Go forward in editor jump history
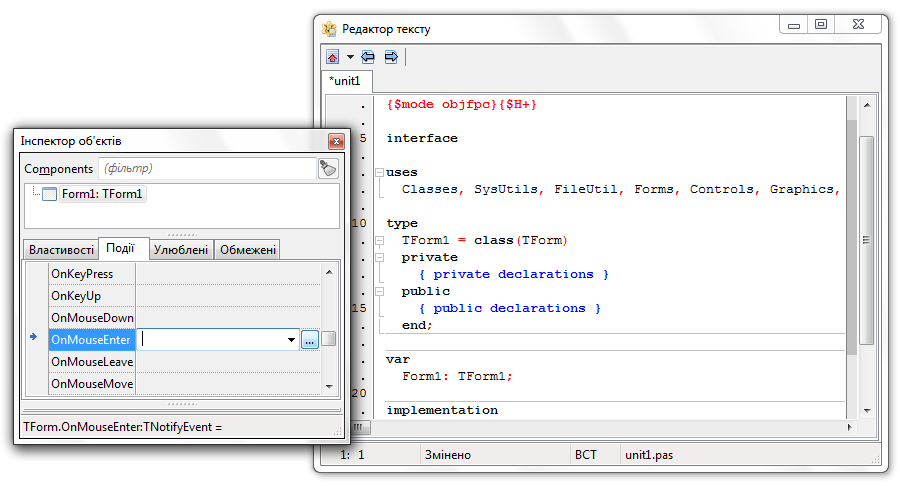The image size is (900, 489). 391,57
